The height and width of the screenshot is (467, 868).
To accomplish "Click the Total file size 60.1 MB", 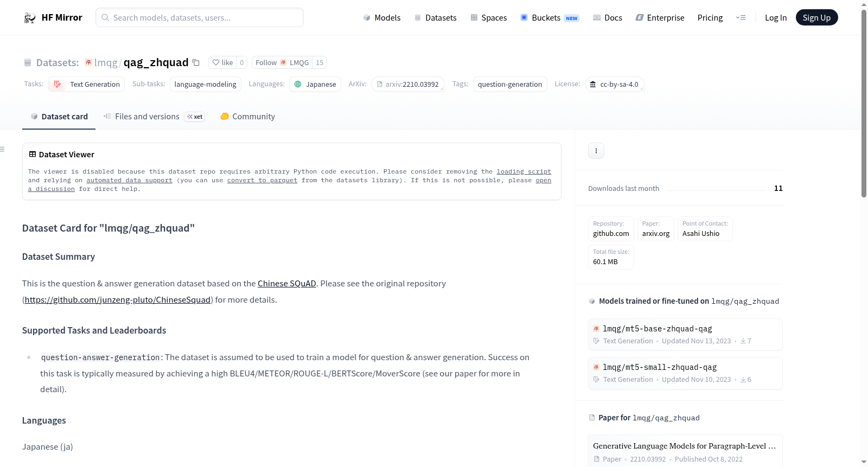I will 611,257.
